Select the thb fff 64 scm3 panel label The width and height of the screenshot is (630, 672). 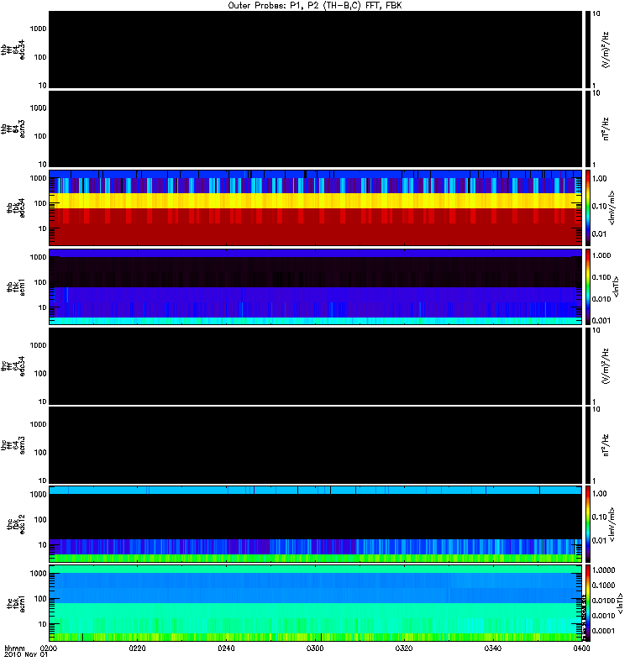click(13, 129)
